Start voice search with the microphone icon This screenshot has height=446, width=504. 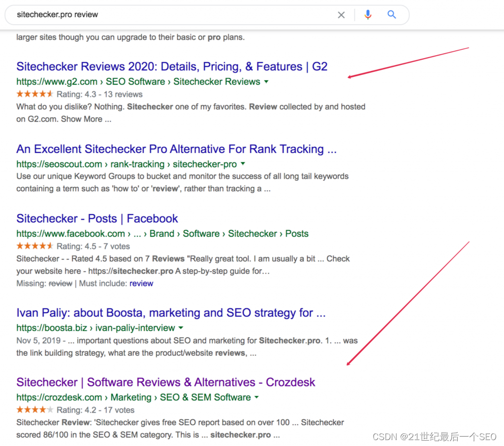click(368, 15)
